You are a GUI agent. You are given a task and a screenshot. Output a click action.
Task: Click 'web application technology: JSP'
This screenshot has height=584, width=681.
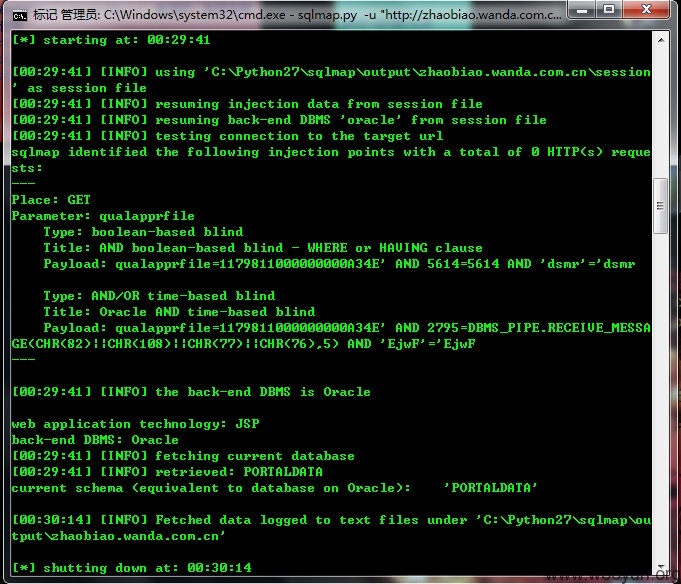tap(136, 424)
